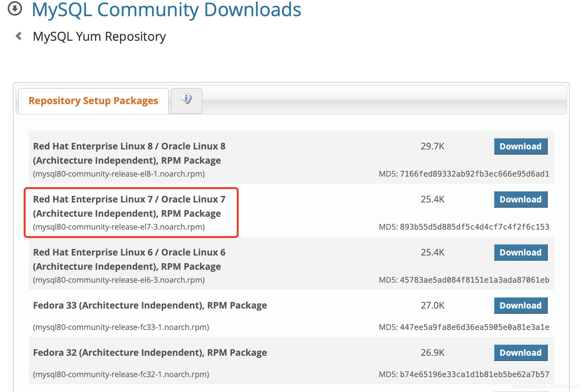582x392 pixels.
Task: Open the info speech-bubble tab
Action: pyautogui.click(x=186, y=101)
